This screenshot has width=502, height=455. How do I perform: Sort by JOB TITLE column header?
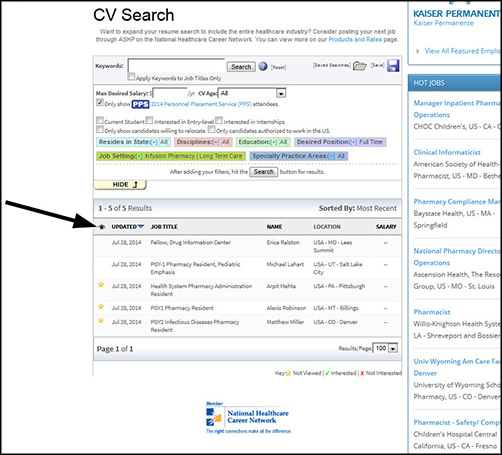point(164,227)
